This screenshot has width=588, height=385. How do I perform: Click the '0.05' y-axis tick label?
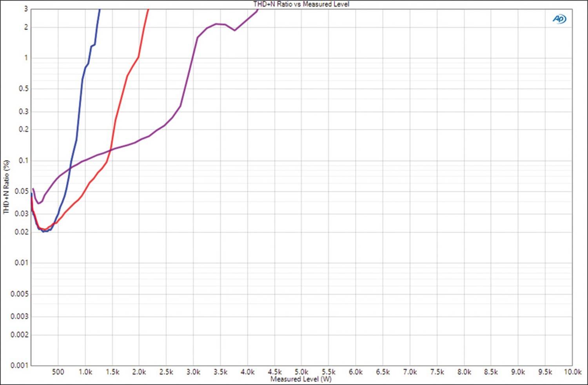coord(22,191)
